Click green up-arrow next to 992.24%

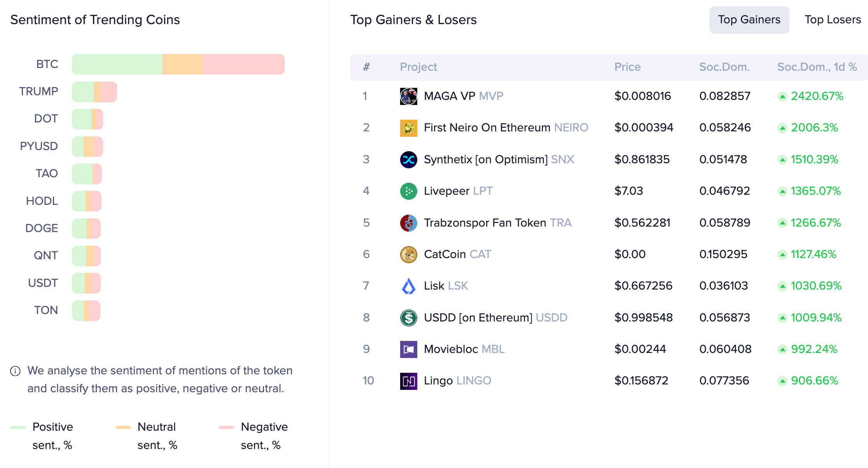point(782,349)
